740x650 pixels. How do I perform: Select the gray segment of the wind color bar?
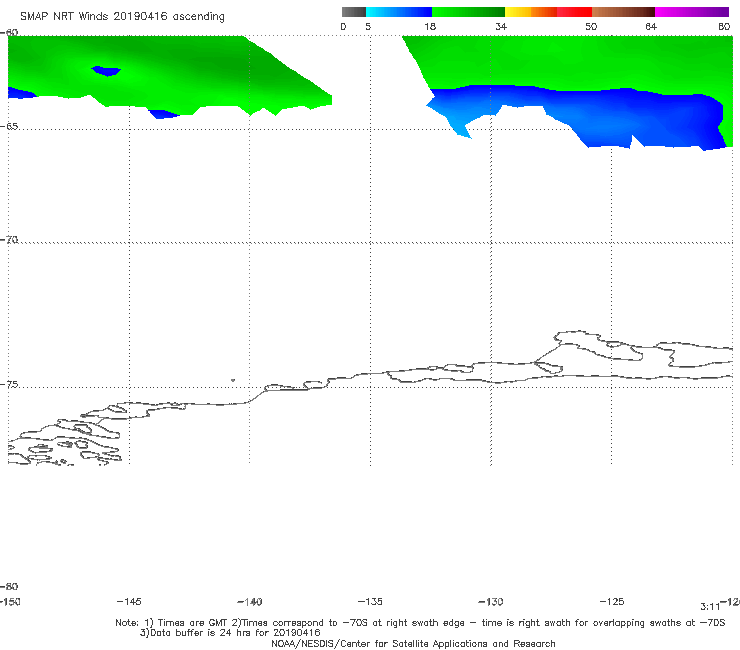(353, 12)
